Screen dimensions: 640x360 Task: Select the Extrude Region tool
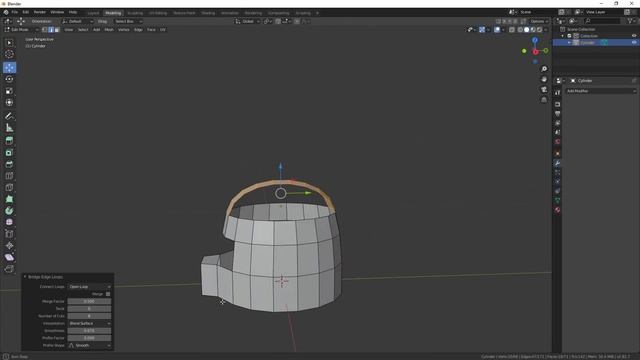[9, 141]
